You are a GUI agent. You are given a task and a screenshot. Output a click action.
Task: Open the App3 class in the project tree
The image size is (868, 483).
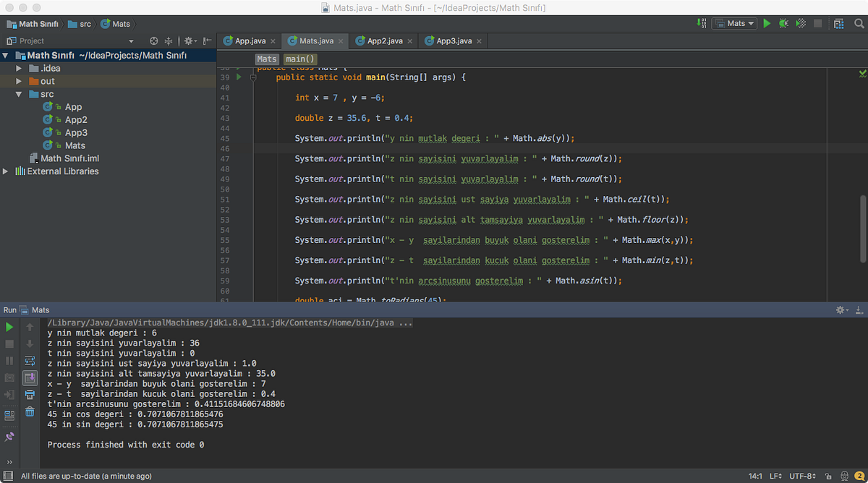(75, 132)
